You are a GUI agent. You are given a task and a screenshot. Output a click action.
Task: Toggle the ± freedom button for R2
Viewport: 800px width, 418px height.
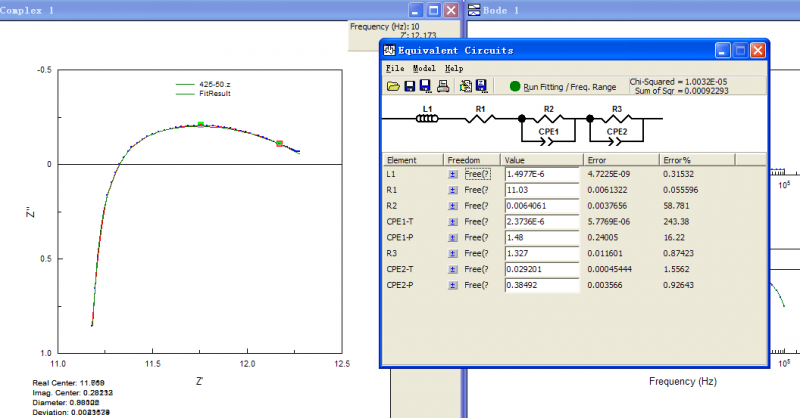point(452,206)
